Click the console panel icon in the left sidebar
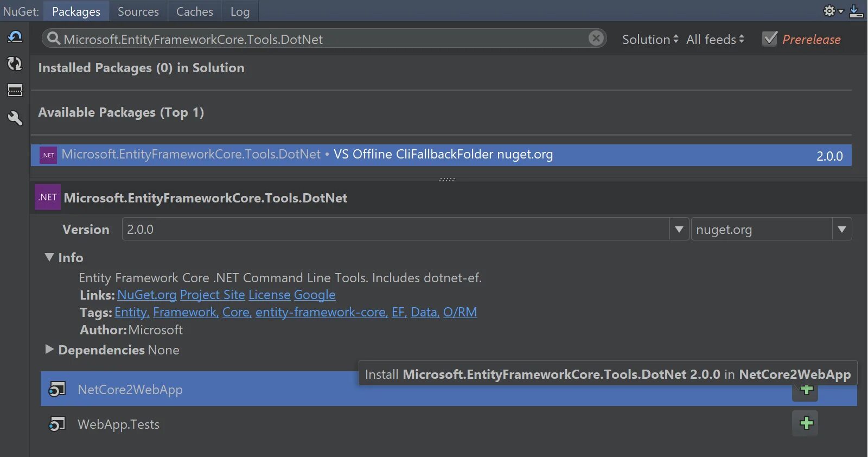Viewport: 868px width, 457px height. (15, 91)
